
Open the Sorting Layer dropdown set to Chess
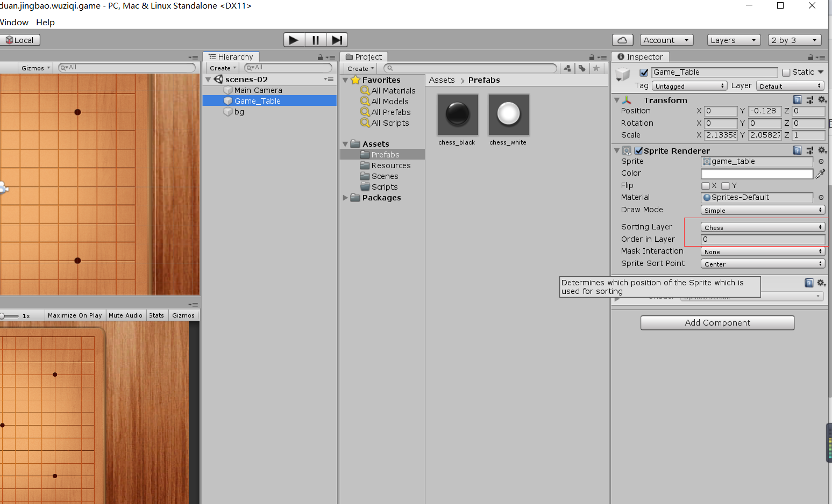click(x=762, y=227)
